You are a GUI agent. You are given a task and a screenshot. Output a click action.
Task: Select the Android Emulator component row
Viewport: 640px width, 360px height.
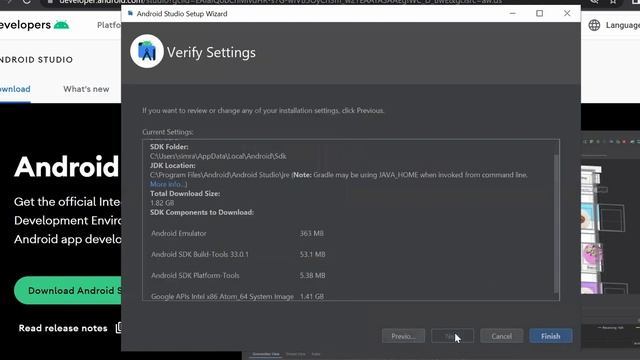click(237, 233)
